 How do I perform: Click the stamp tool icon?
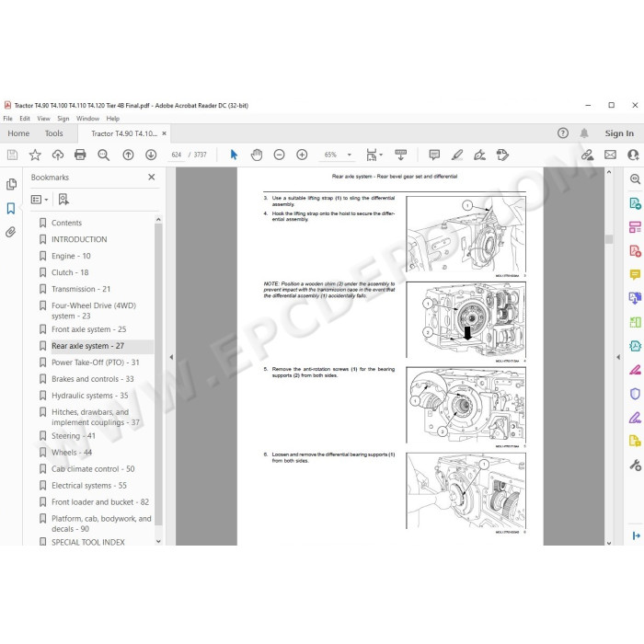[502, 155]
